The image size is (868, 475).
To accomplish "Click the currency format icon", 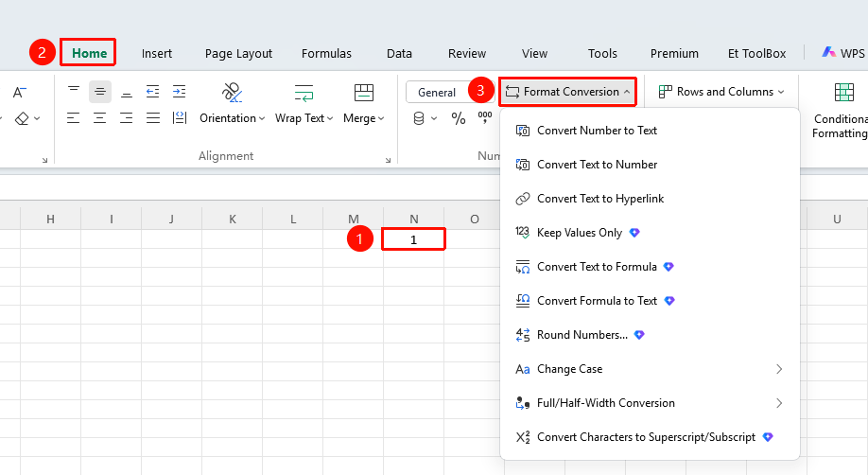I will pos(419,118).
